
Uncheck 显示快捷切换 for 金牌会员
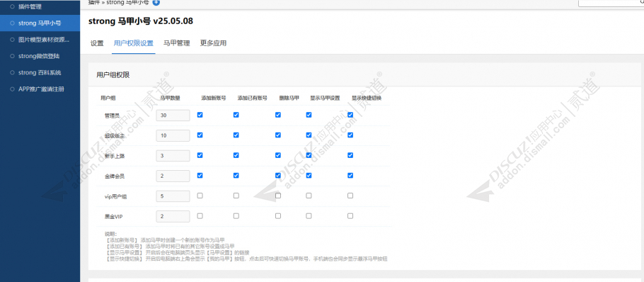tap(350, 175)
